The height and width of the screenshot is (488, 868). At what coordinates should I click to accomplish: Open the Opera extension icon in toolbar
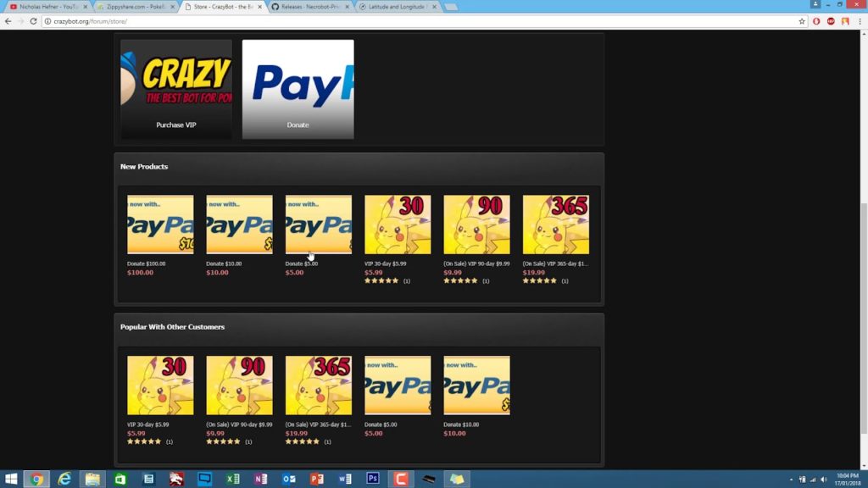pos(816,21)
